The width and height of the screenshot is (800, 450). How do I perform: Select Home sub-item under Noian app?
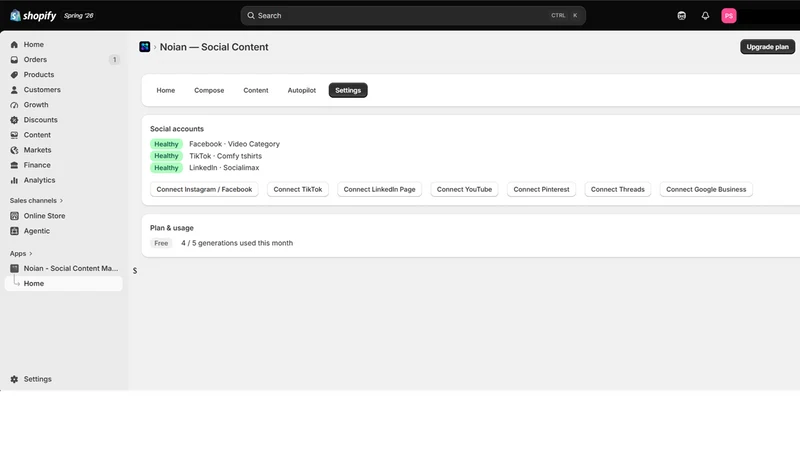tap(64, 284)
